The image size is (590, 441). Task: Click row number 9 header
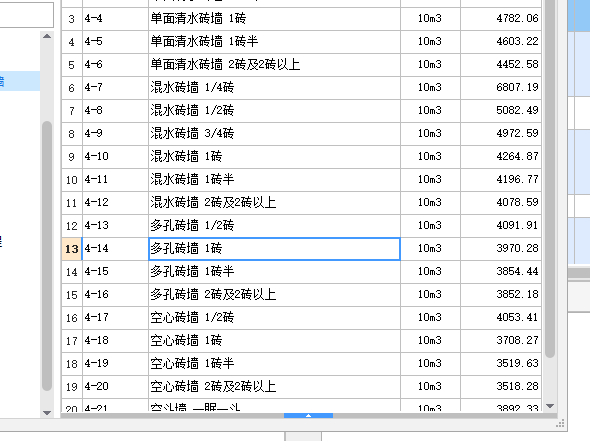71,157
